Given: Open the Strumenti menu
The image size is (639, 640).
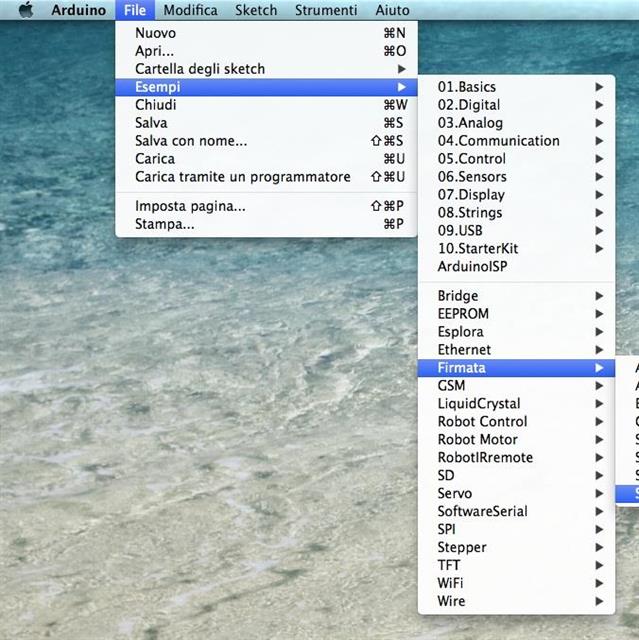Looking at the screenshot, I should (325, 10).
